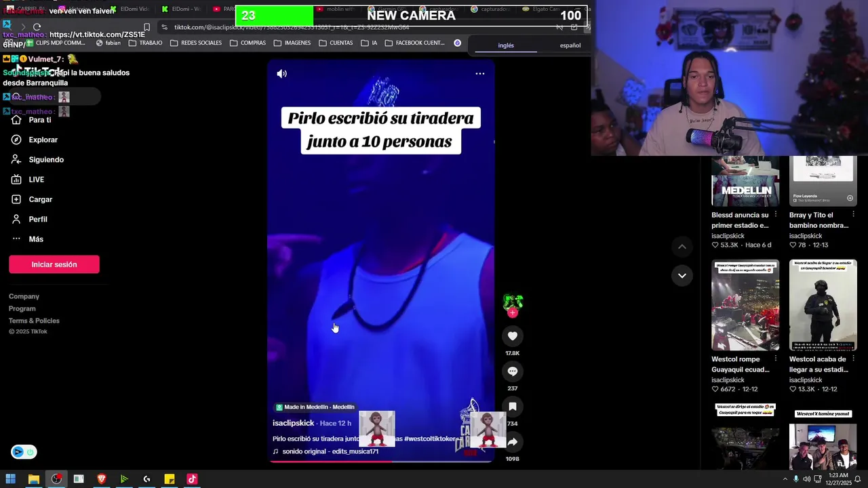Open the clock showing 1:23 AM

(839, 479)
